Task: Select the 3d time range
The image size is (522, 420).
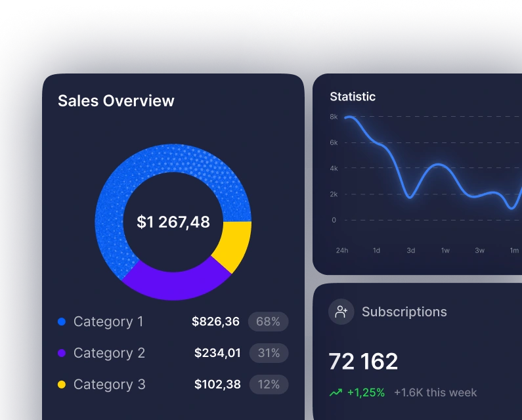Action: [x=411, y=251]
